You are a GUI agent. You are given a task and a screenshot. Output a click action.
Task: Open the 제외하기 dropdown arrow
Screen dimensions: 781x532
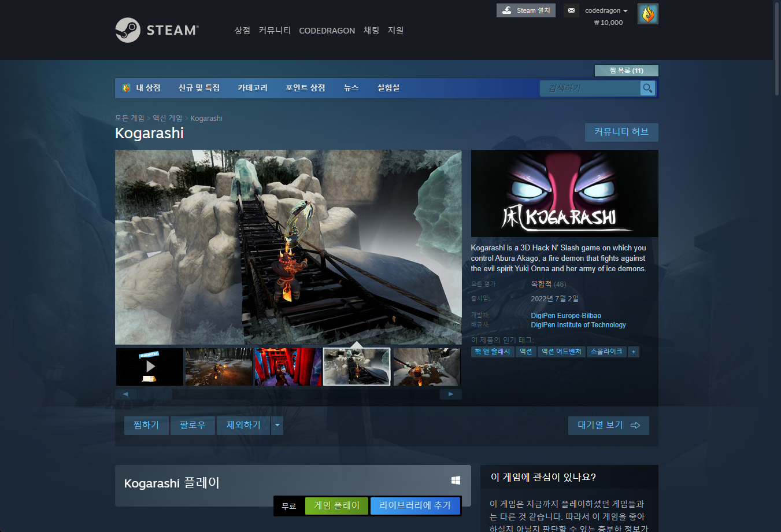277,425
